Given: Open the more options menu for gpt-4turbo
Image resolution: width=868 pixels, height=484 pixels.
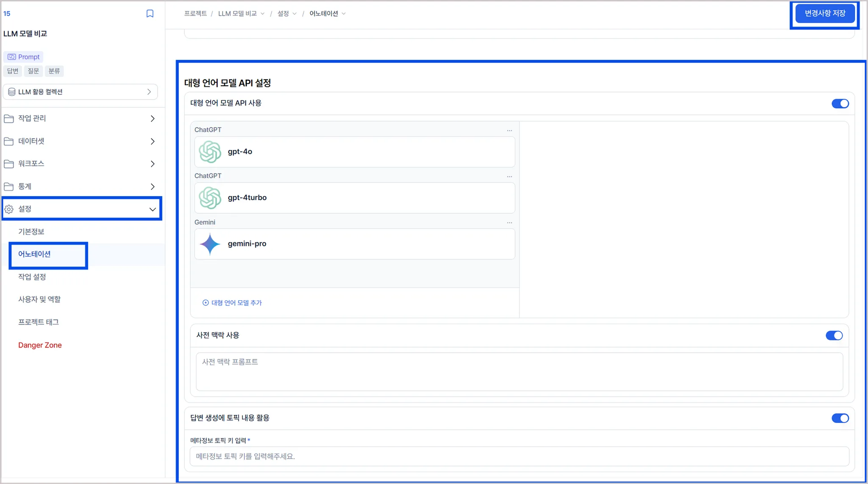Looking at the screenshot, I should click(x=509, y=176).
